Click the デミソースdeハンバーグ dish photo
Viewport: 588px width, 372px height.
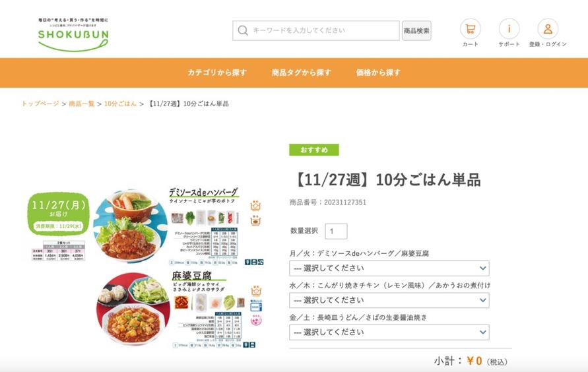coord(130,226)
